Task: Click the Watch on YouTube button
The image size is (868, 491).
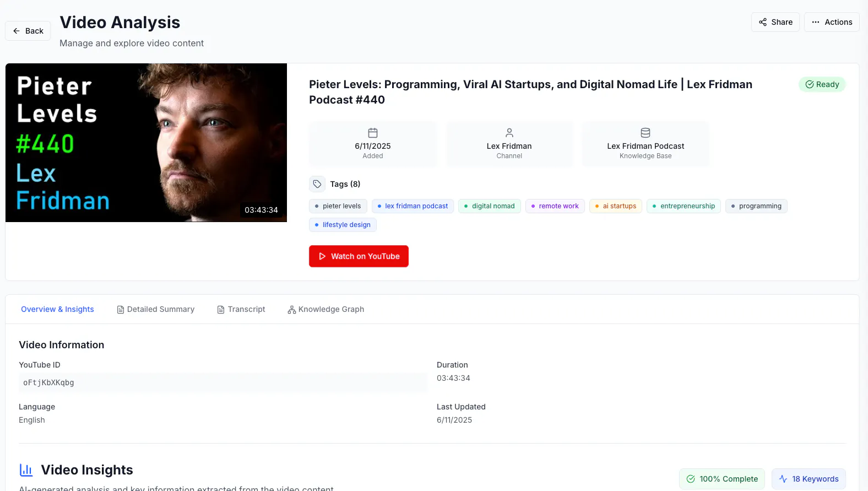Action: click(359, 256)
